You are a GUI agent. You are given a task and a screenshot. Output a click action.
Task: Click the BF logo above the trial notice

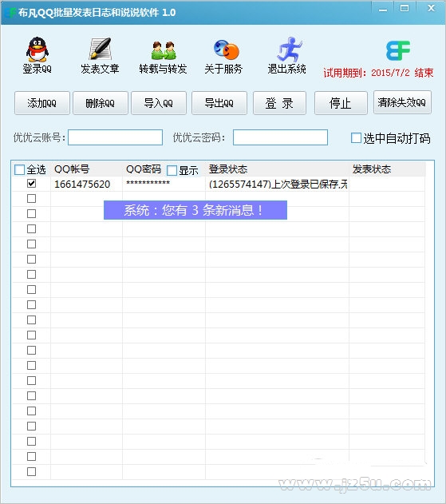398,50
